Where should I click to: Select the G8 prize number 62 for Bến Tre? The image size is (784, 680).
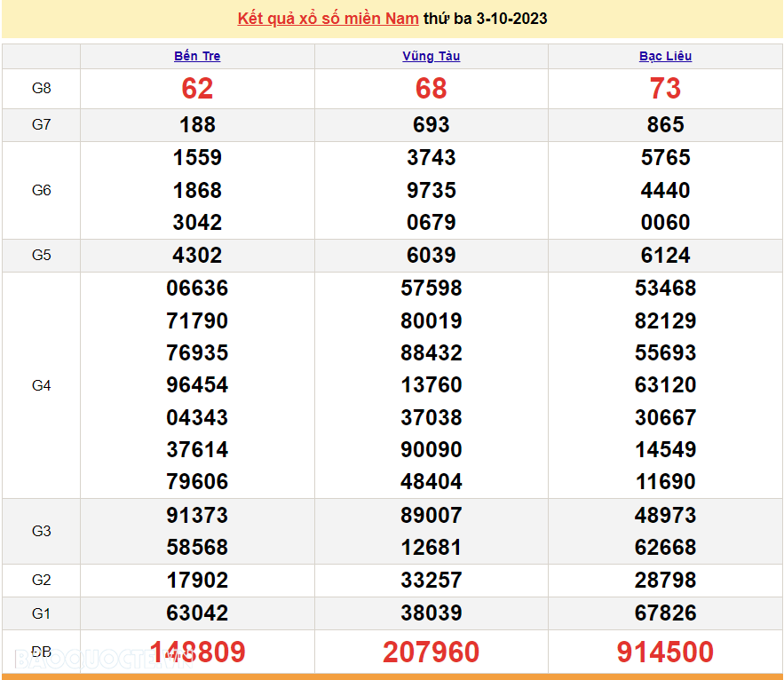(x=196, y=89)
